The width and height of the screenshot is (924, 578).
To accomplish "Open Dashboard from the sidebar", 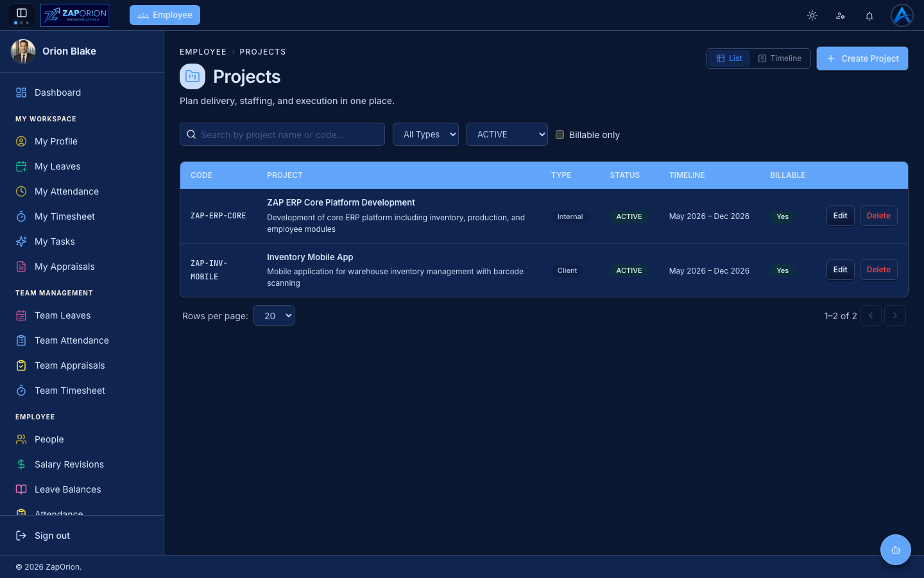I will (x=81, y=92).
